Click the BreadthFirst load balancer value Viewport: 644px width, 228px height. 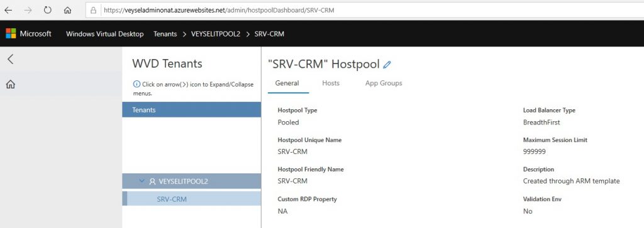pos(541,122)
